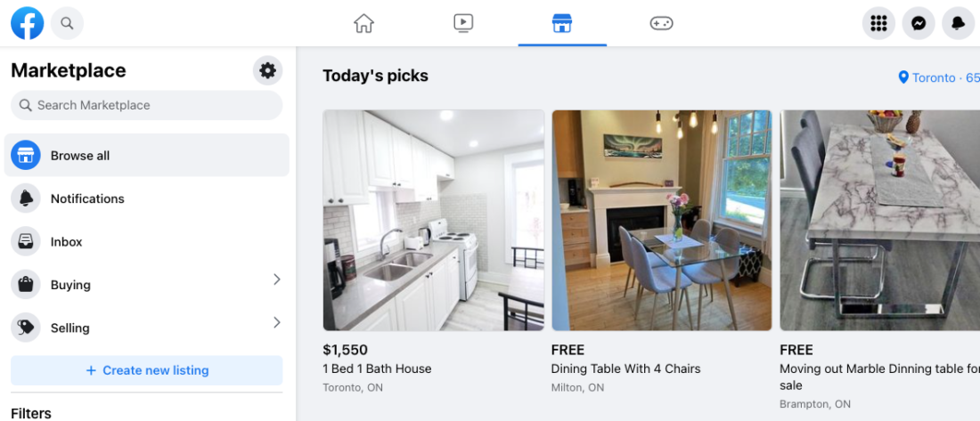Open the notifications bell in the top bar
The image size is (980, 421).
click(959, 23)
